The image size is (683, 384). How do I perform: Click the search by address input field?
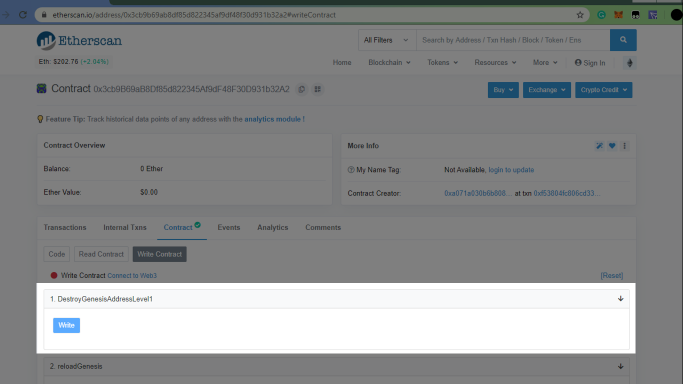coord(513,40)
